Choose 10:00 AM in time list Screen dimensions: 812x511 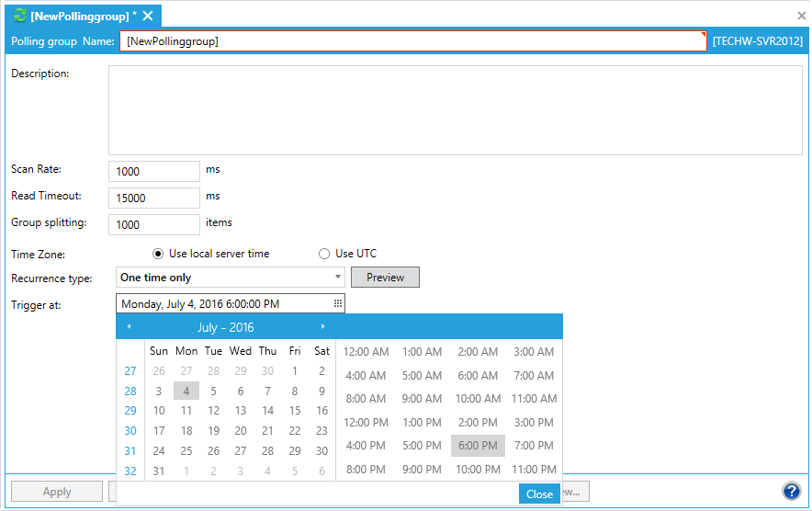tap(478, 399)
